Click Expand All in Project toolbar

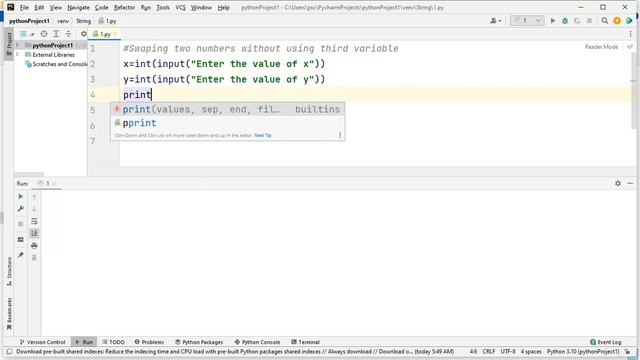[56, 34]
